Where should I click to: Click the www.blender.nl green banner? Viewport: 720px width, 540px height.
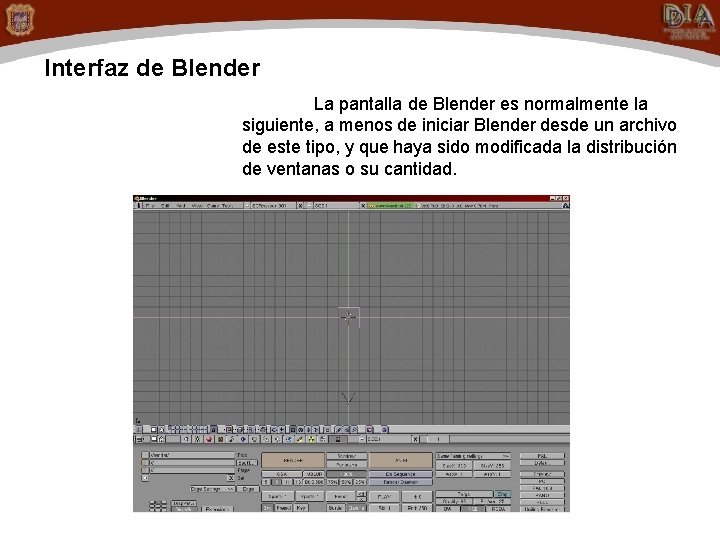point(390,206)
